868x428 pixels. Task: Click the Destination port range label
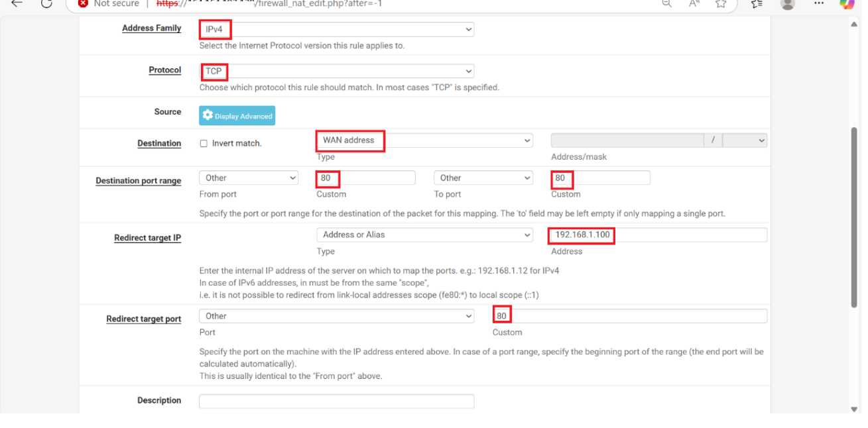[x=139, y=181]
